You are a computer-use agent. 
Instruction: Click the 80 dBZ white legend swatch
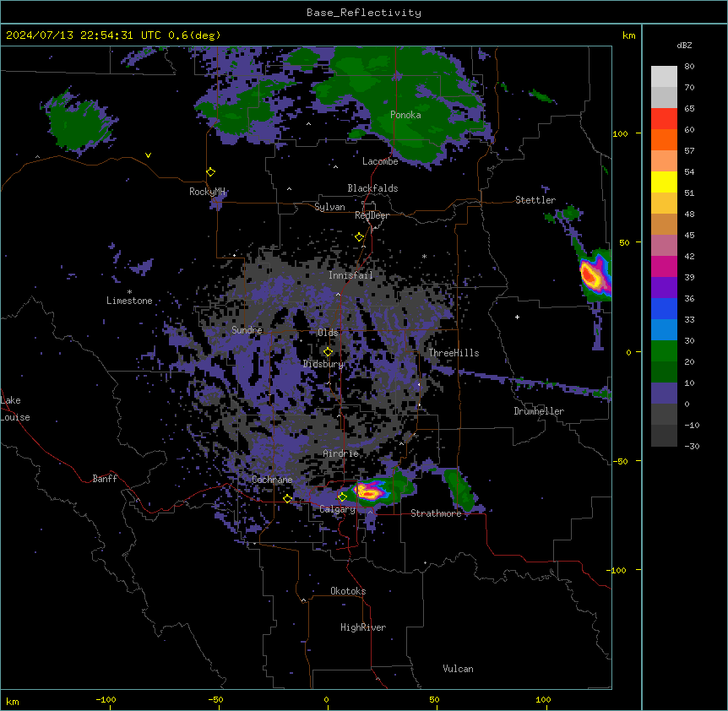(664, 77)
